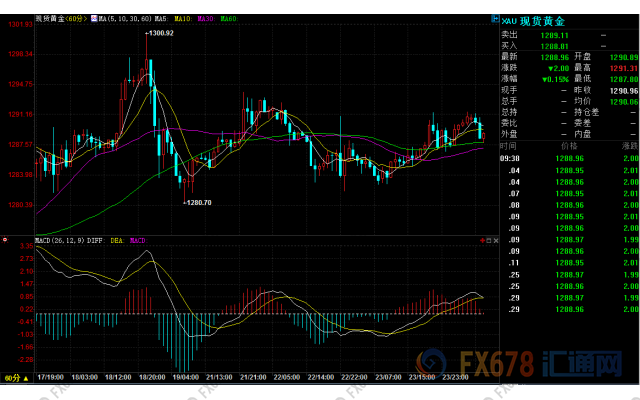The height and width of the screenshot is (400, 640).
Task: Click the 卖出 price 1289.11
Action: click(x=554, y=36)
